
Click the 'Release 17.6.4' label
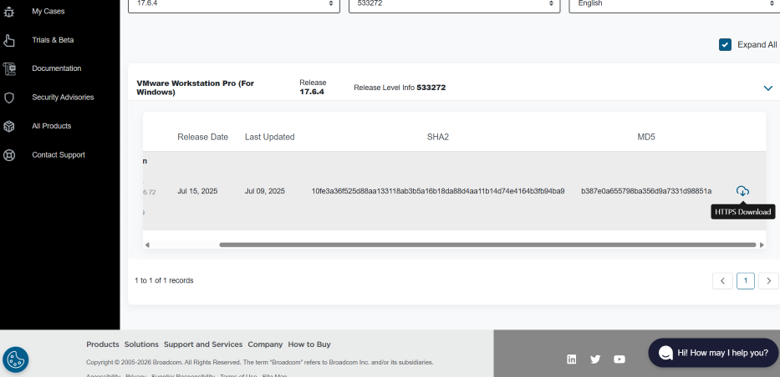(312, 87)
